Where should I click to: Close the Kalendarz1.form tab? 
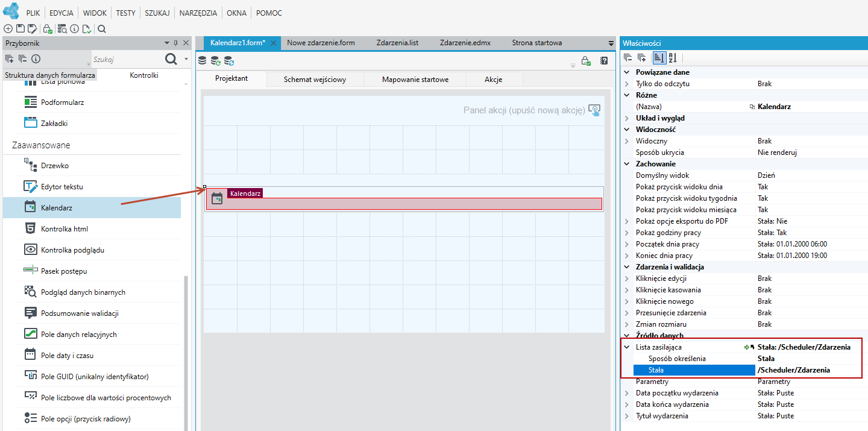pos(273,43)
